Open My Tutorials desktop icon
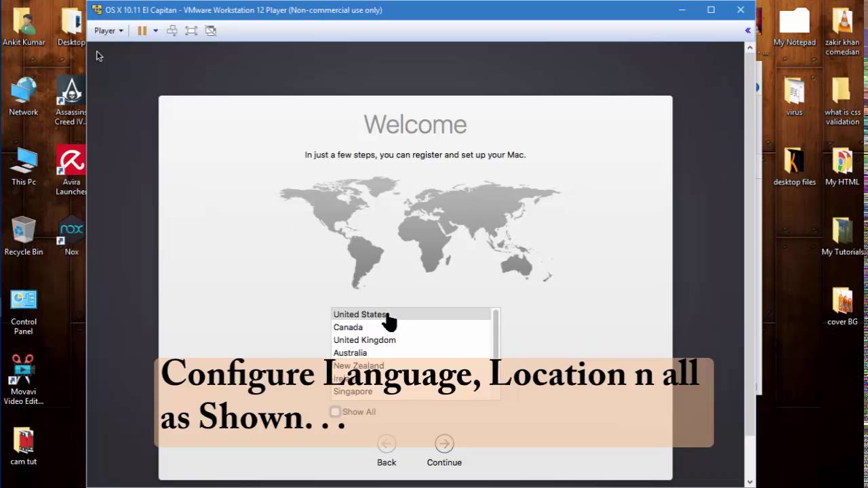This screenshot has height=488, width=868. click(842, 237)
